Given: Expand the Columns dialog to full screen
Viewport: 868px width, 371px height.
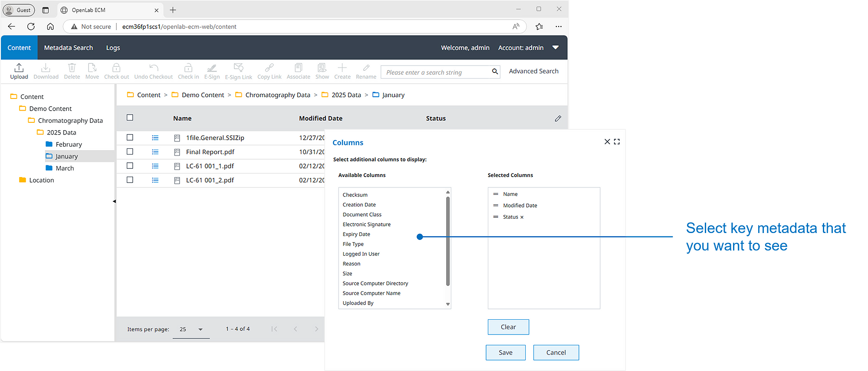Looking at the screenshot, I should point(617,142).
